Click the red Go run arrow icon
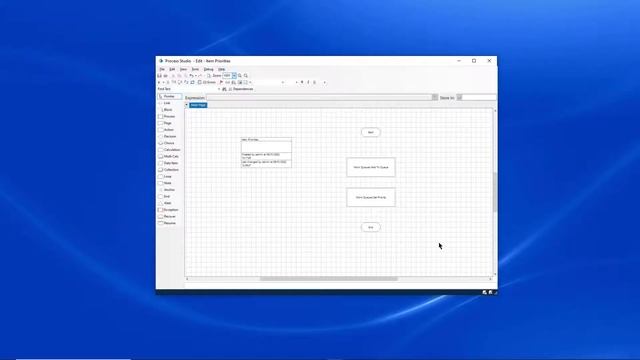This screenshot has height=360, width=640. coord(221,82)
